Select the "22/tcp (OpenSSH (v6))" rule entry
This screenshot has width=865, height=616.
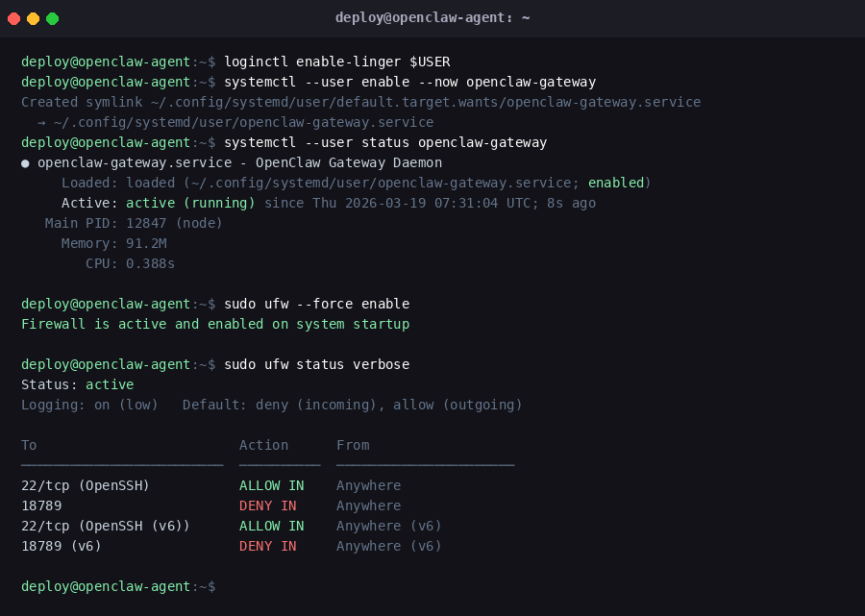click(x=106, y=526)
